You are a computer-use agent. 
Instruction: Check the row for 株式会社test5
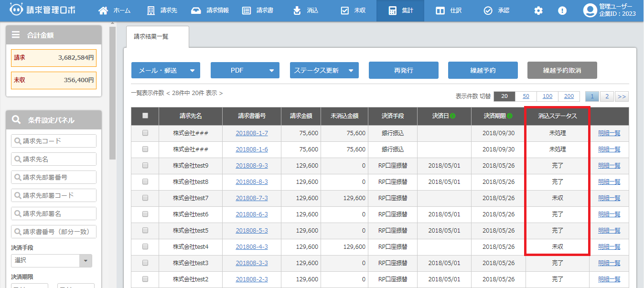point(145,230)
